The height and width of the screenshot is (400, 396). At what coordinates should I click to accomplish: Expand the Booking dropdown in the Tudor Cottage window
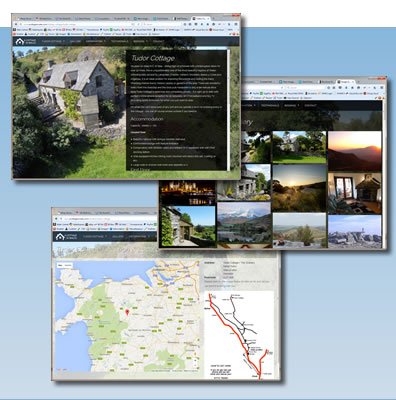tap(140, 42)
